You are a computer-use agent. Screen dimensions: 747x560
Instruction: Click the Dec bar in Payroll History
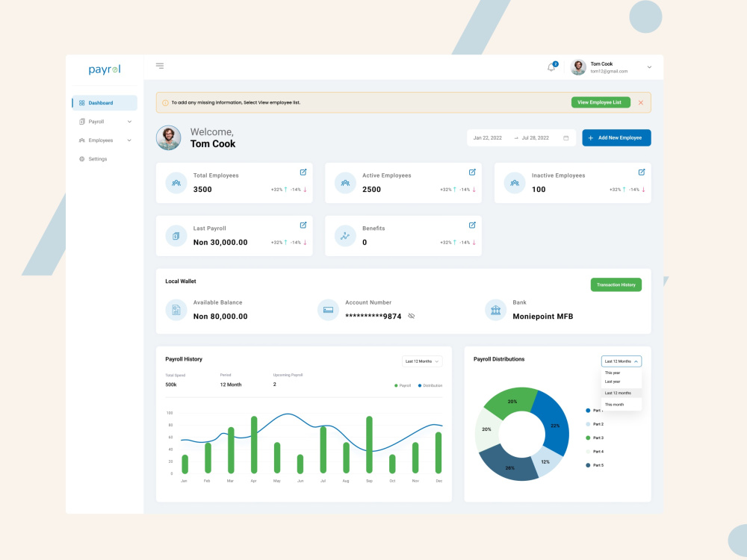pos(438,452)
